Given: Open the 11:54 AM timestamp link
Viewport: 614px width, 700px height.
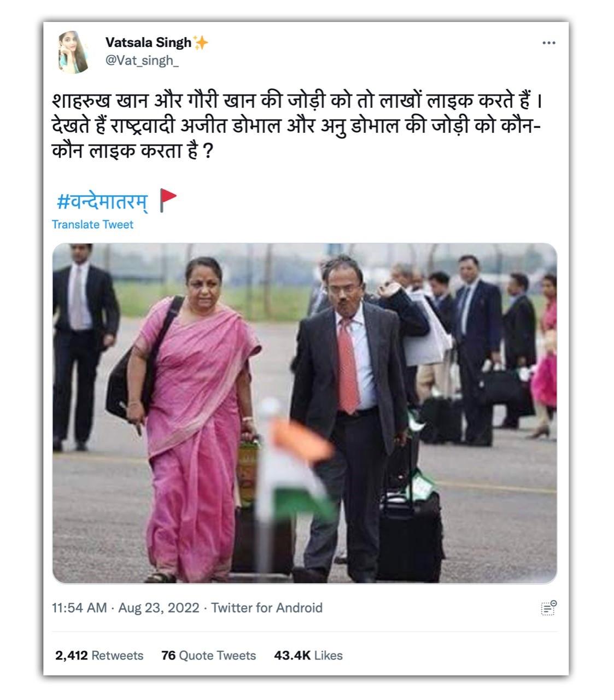Looking at the screenshot, I should (x=79, y=608).
